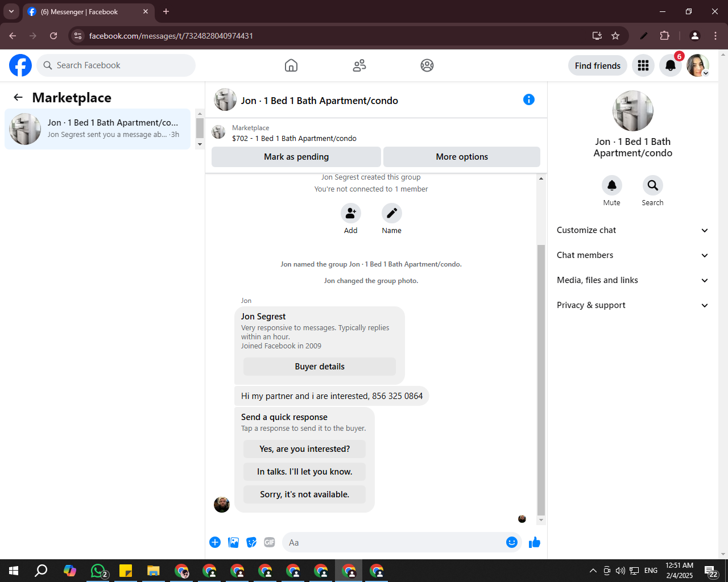Open the Windows Start menu

pyautogui.click(x=14, y=571)
